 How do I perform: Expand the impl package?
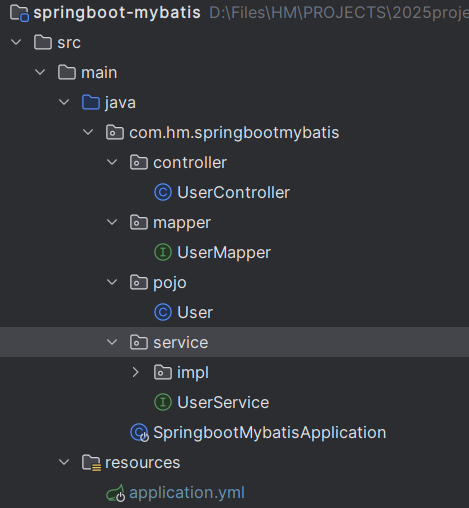(135, 372)
